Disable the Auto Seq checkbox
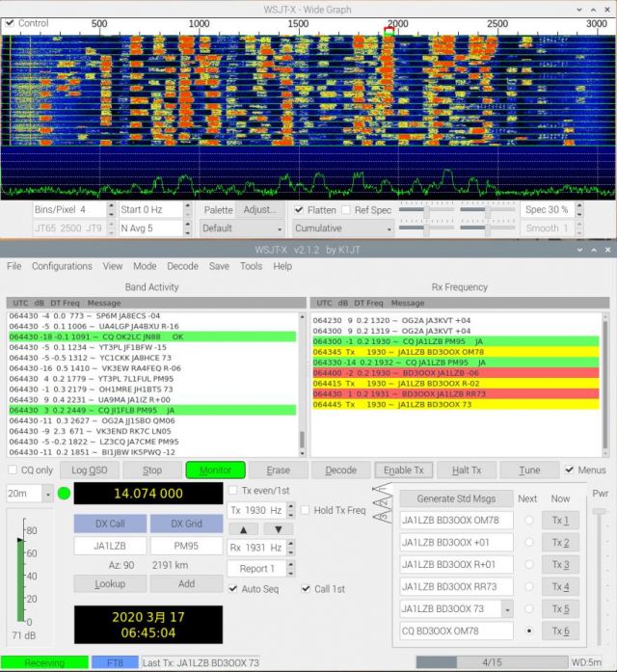This screenshot has height=672, width=617. 232,589
